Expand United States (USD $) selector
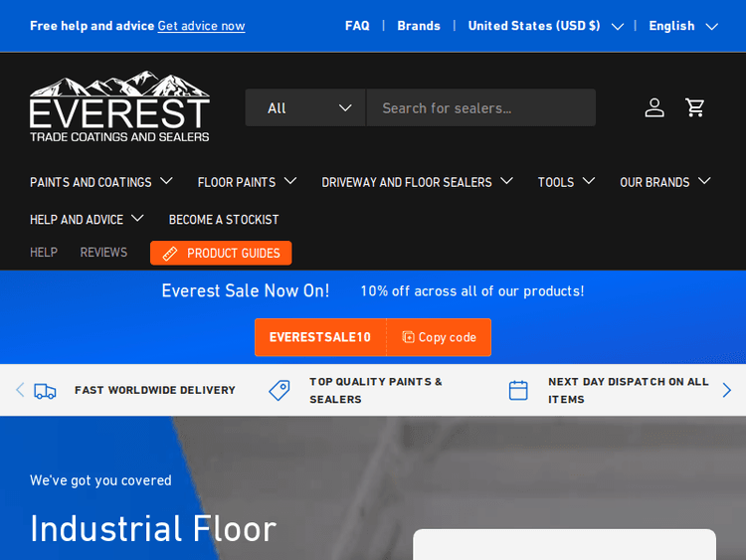Screen dimensions: 746x560 [x=546, y=26]
